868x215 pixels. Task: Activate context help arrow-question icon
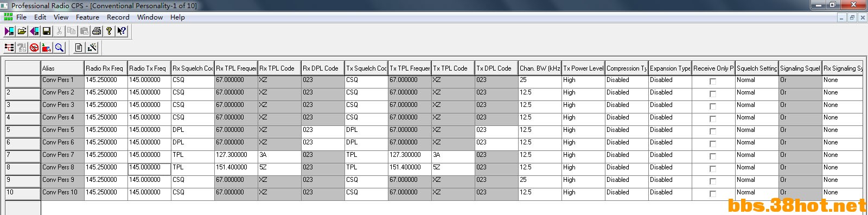122,31
